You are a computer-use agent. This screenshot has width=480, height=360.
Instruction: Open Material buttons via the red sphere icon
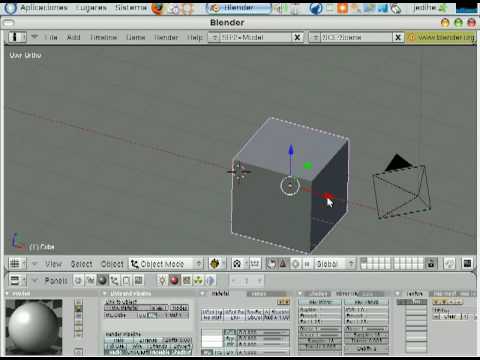tap(174, 280)
